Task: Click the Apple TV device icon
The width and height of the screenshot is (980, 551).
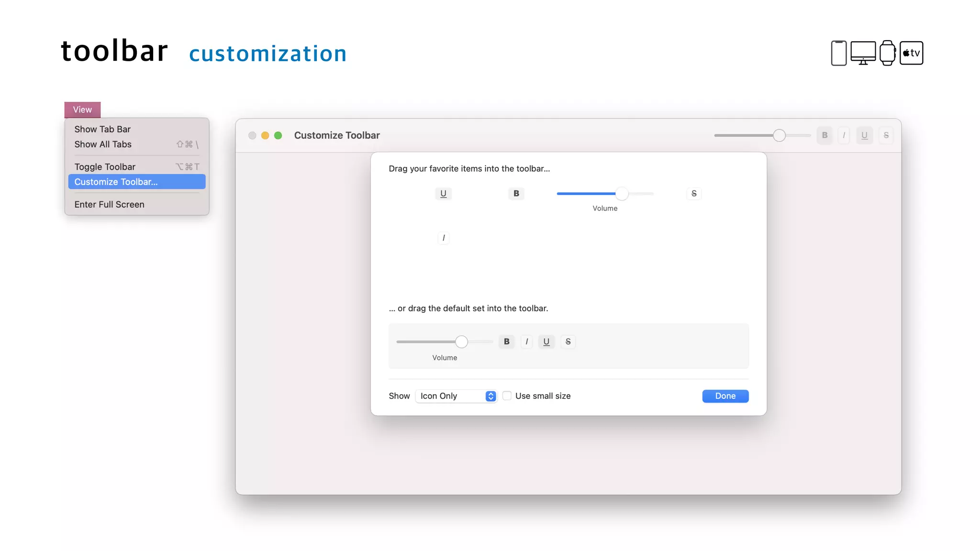Action: [x=911, y=53]
